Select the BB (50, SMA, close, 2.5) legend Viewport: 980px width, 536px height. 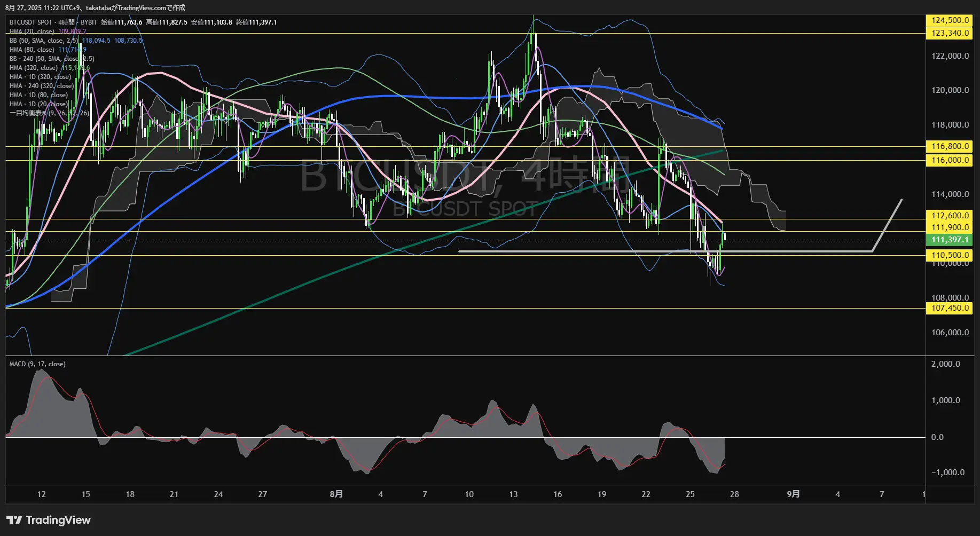(44, 41)
